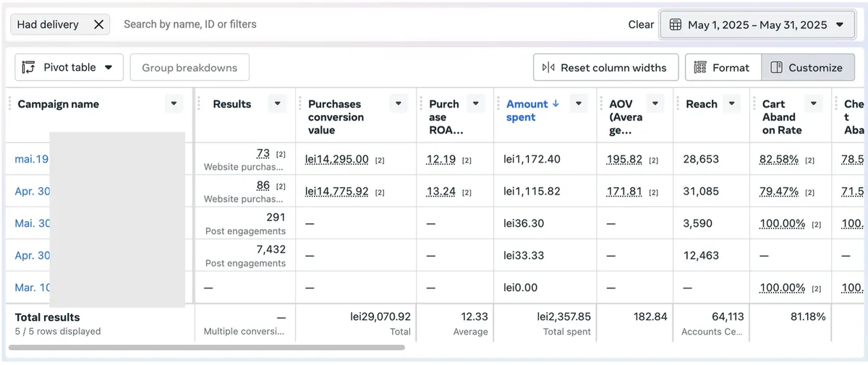
Task: Select the 291 post engagements cell
Action: point(245,223)
